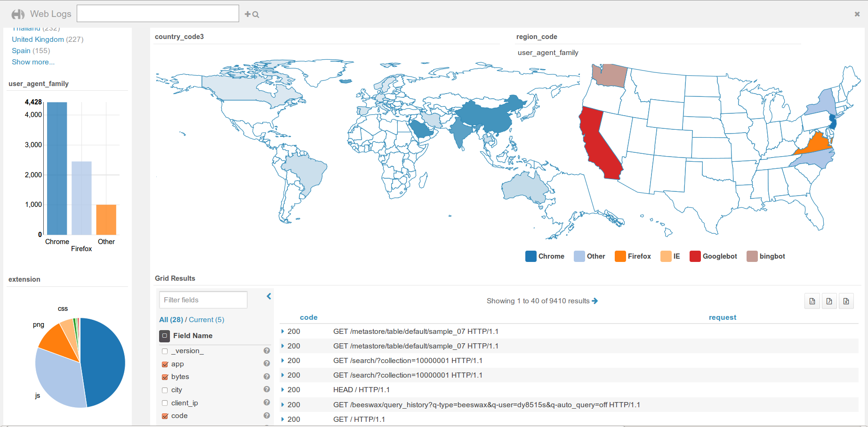Image resolution: width=868 pixels, height=427 pixels.
Task: Enable the client_ip field checkbox
Action: pyautogui.click(x=165, y=403)
